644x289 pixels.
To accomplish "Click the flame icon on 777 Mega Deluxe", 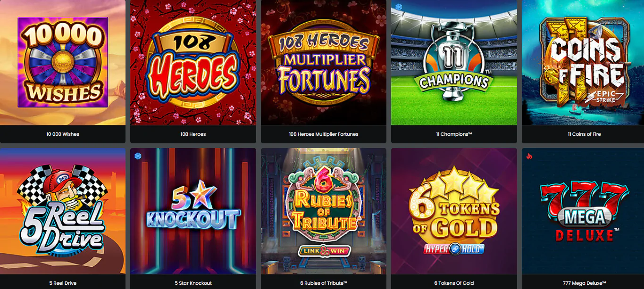I will tap(529, 156).
